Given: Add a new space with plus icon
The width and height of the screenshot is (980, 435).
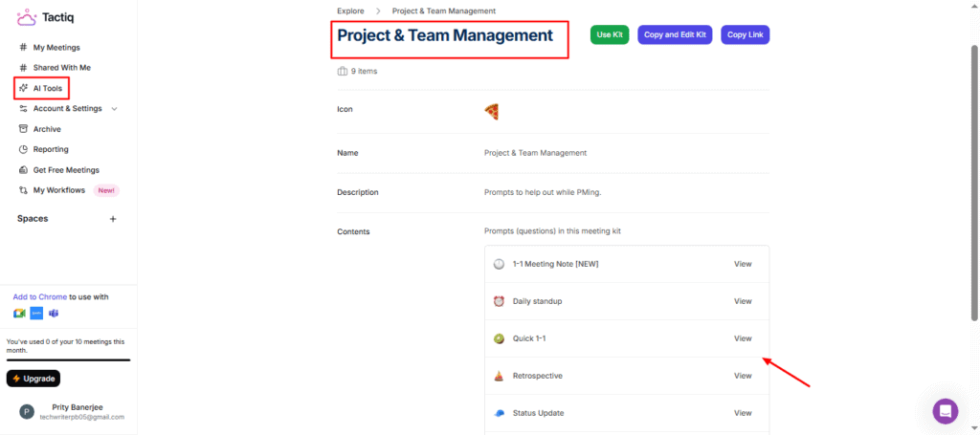Looking at the screenshot, I should click(x=112, y=219).
